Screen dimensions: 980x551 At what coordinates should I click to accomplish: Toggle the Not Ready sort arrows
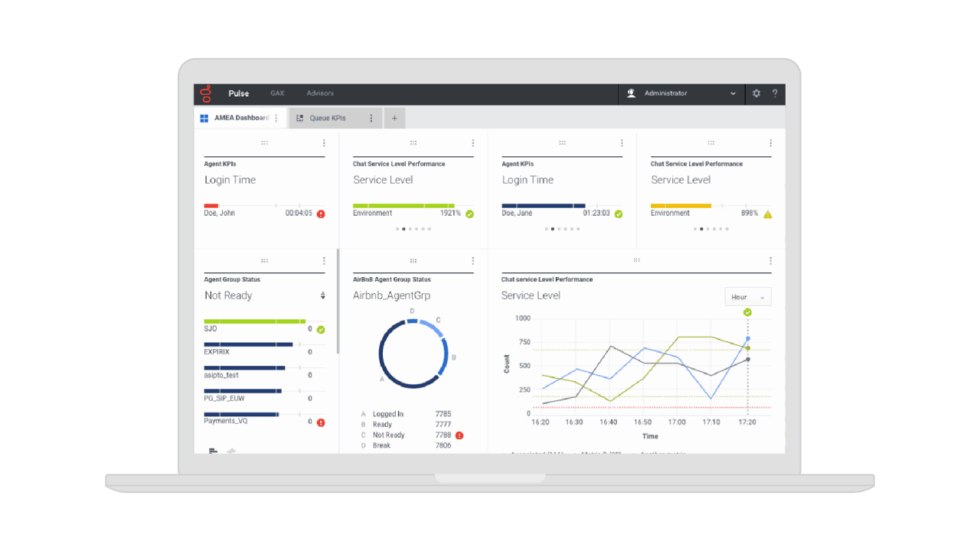322,295
